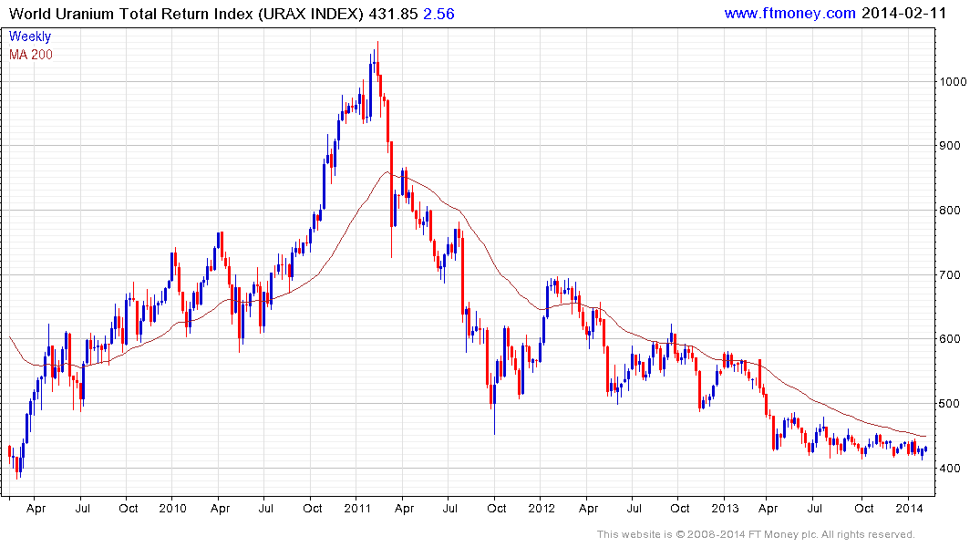This screenshot has height=547, width=980.
Task: Select the 500 price axis label
Action: [950, 403]
